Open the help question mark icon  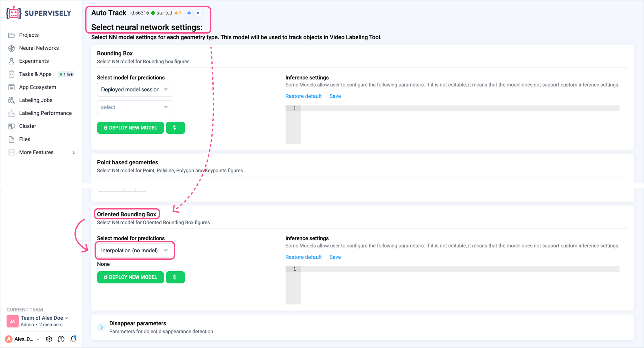(x=61, y=339)
